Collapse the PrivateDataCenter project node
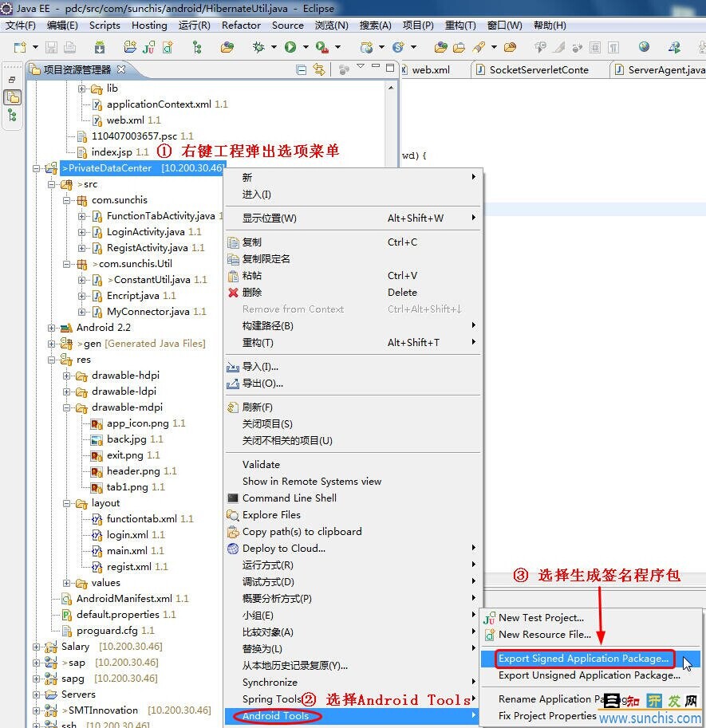706x728 pixels. point(37,168)
